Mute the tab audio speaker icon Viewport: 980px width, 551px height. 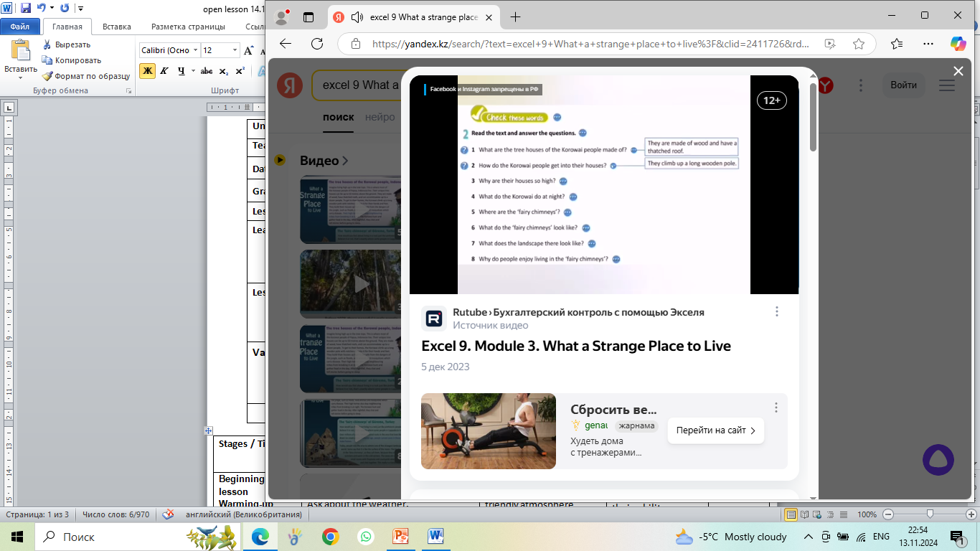coord(357,17)
